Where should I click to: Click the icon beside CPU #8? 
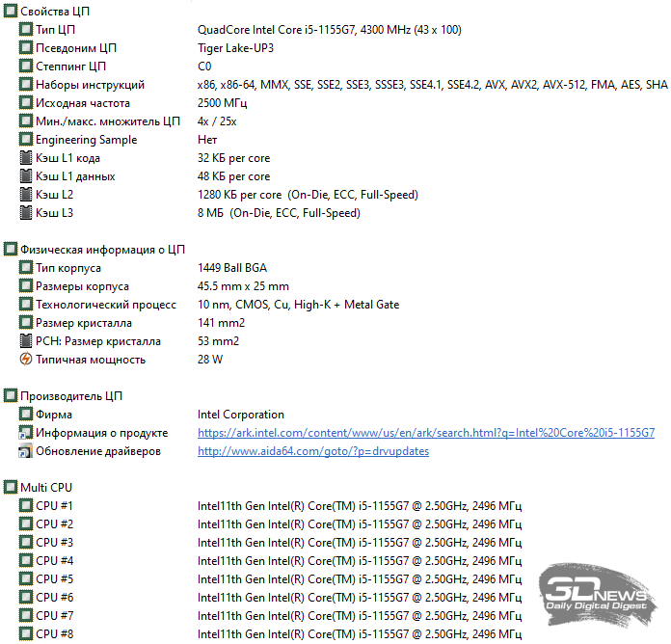[26, 633]
